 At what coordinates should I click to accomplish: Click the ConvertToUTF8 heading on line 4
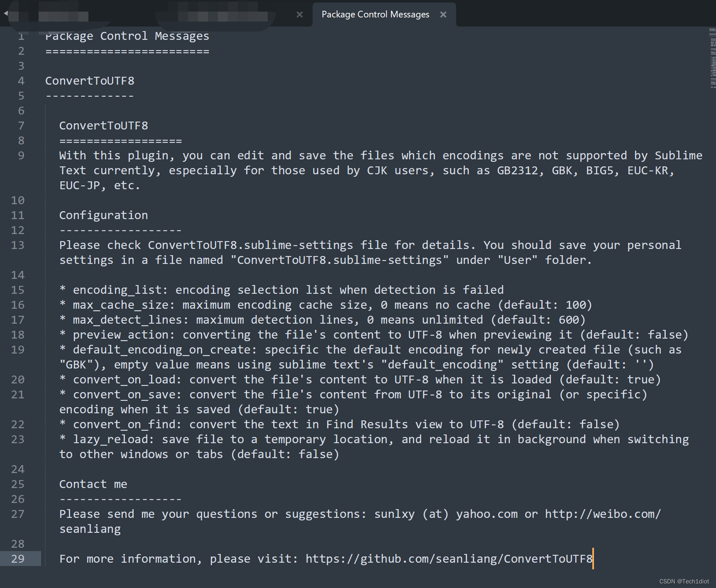pos(90,81)
